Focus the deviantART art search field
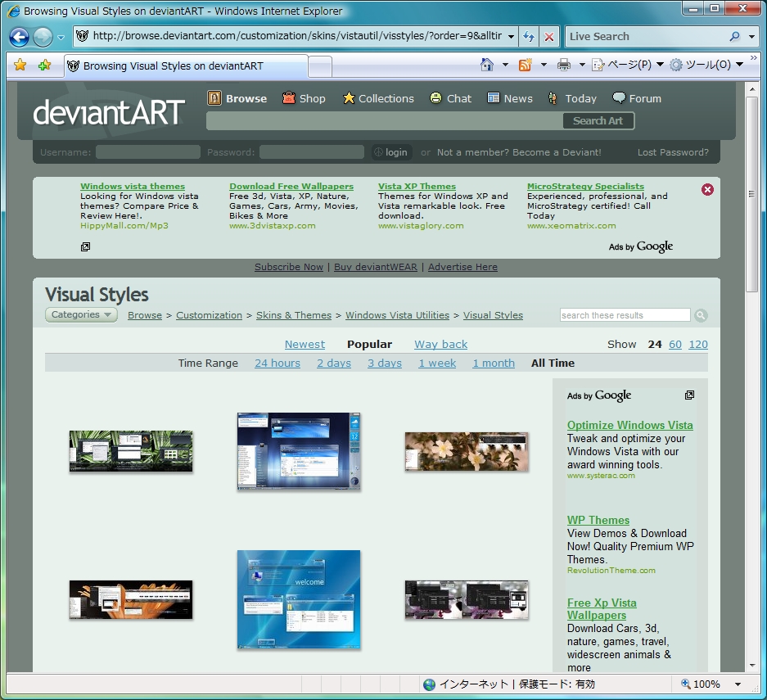 (384, 121)
